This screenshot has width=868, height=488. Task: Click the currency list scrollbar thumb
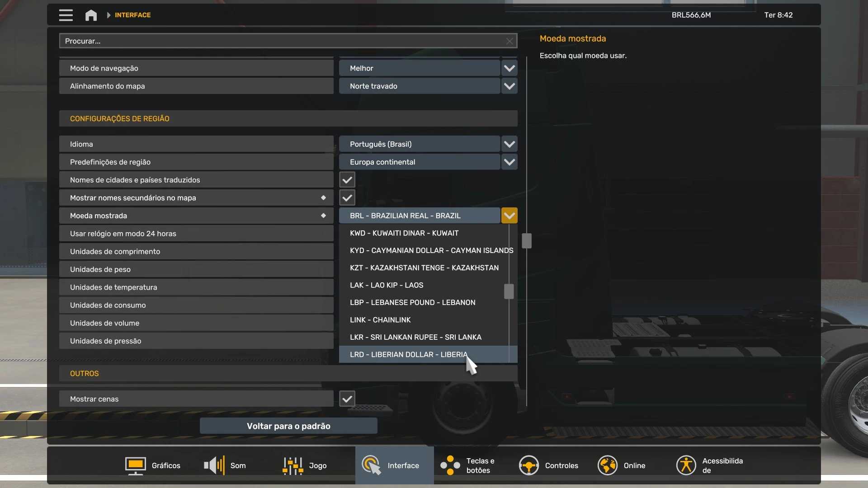point(509,291)
